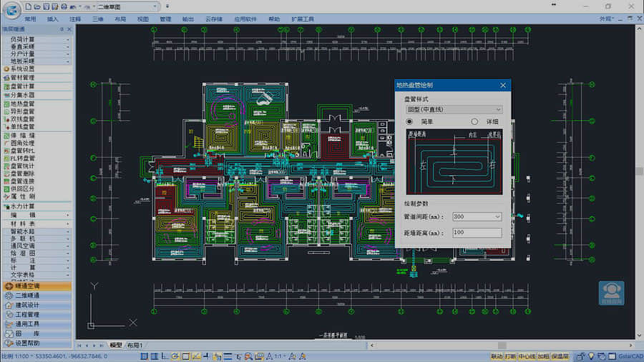The width and height of the screenshot is (644, 362).
Task: Open the online customer service icon
Action: 611,293
